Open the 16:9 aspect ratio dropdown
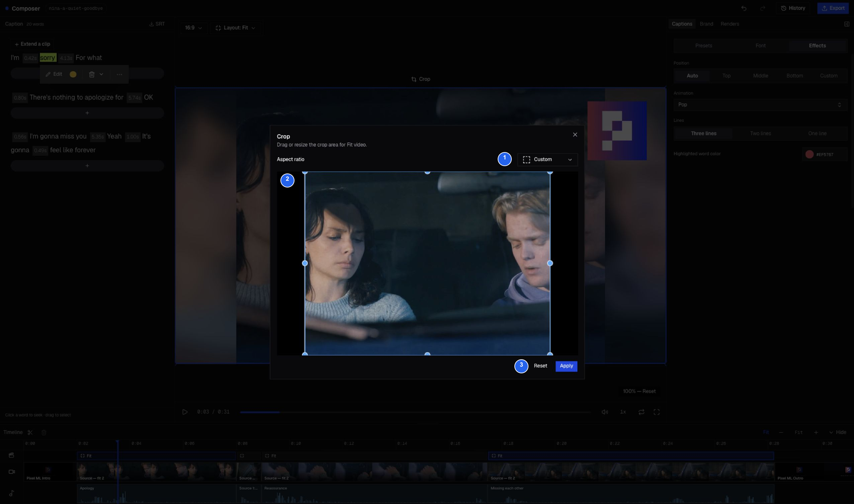Screen dimensions: 854x504 [x=193, y=28]
